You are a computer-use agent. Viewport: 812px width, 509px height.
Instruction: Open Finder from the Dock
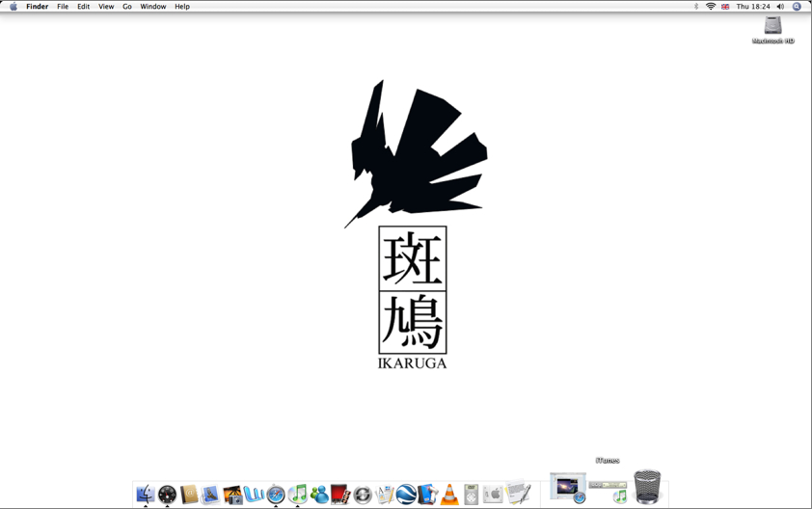pyautogui.click(x=146, y=494)
